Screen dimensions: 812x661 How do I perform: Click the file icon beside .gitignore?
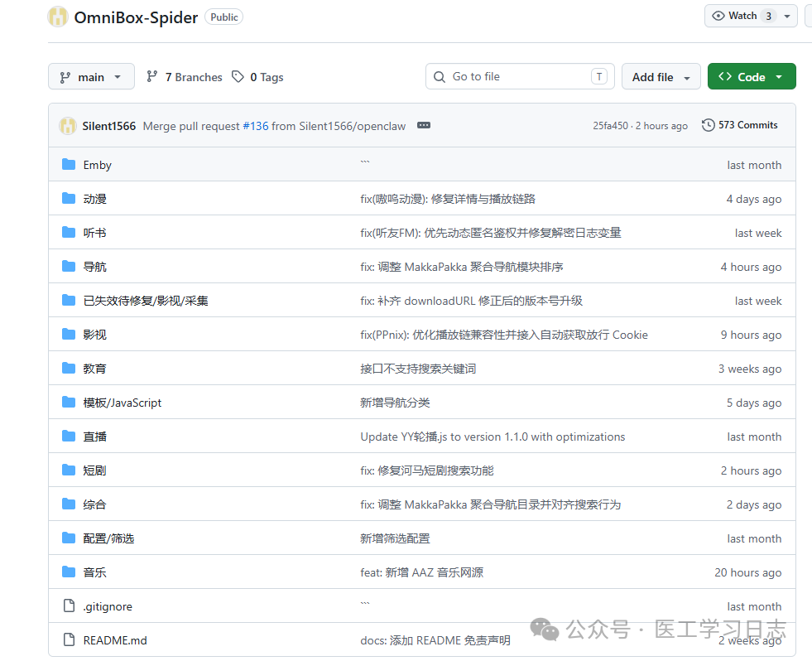[68, 606]
